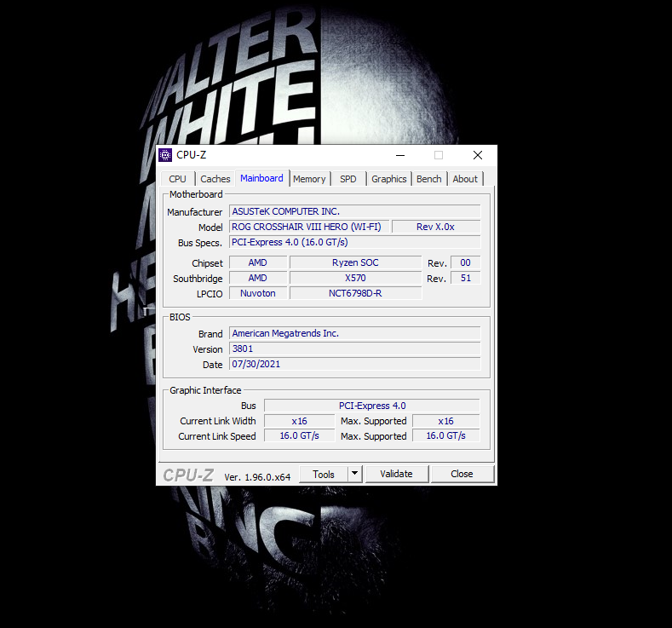
Task: Click the Nuvoton LPCIO vendor field
Action: pos(258,293)
